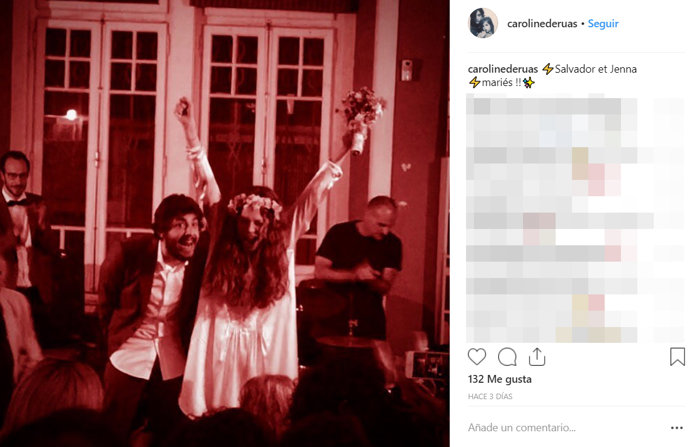Viewport: 690px width, 447px height.
Task: Save the post with the bookmark icon
Action: (x=677, y=357)
